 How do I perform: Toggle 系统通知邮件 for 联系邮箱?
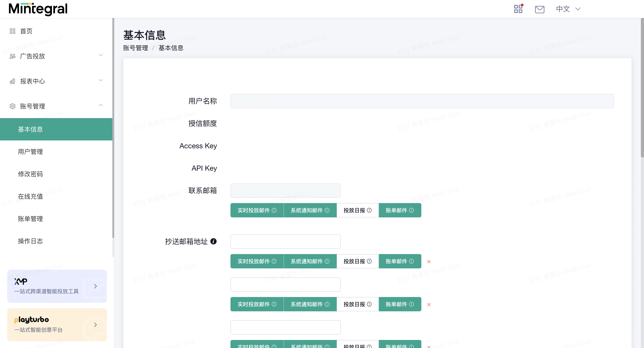pos(310,210)
